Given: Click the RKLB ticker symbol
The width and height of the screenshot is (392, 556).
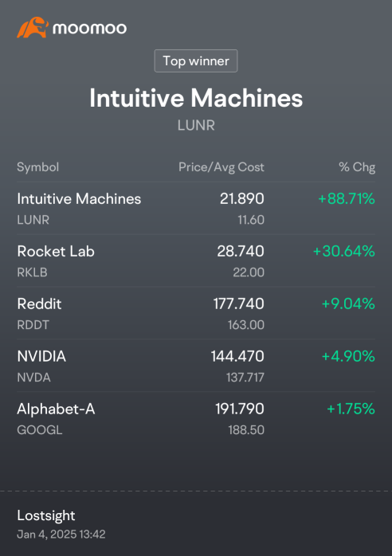Looking at the screenshot, I should (x=33, y=272).
